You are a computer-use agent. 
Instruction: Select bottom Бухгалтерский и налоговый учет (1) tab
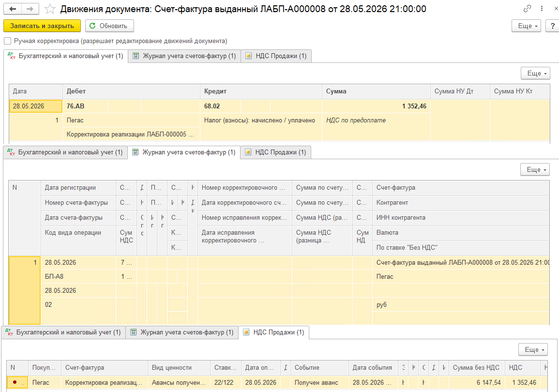click(63, 332)
